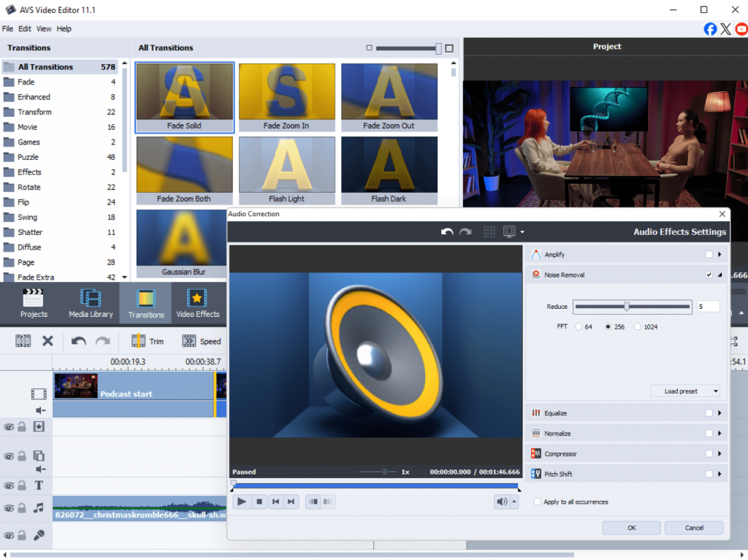
Task: Expand the Pitch Shift effect panel
Action: point(720,475)
